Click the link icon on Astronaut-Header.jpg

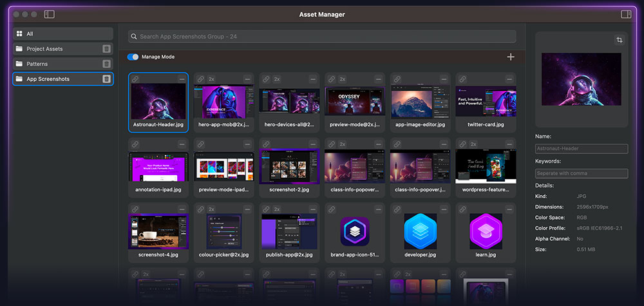click(x=136, y=79)
